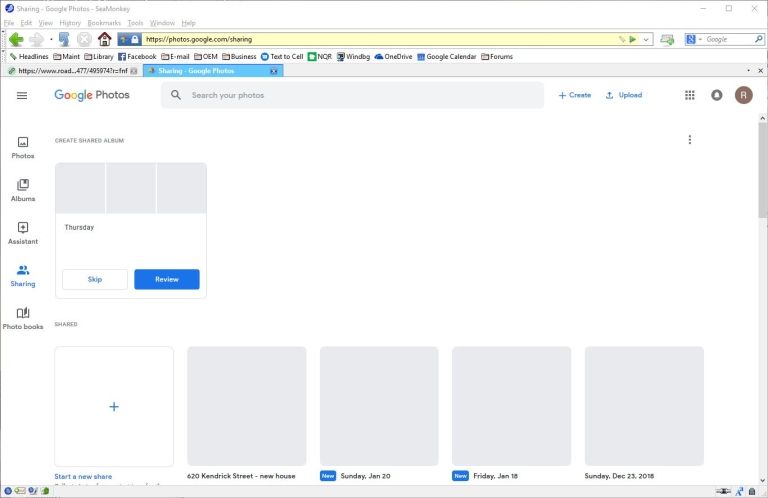Open the search engine selector dropdown
This screenshot has width=768, height=498.
click(x=693, y=39)
